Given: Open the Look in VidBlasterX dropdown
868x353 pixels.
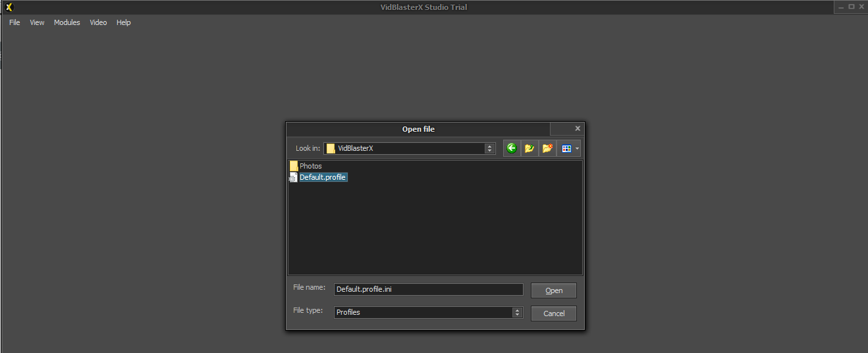Looking at the screenshot, I should point(410,148).
